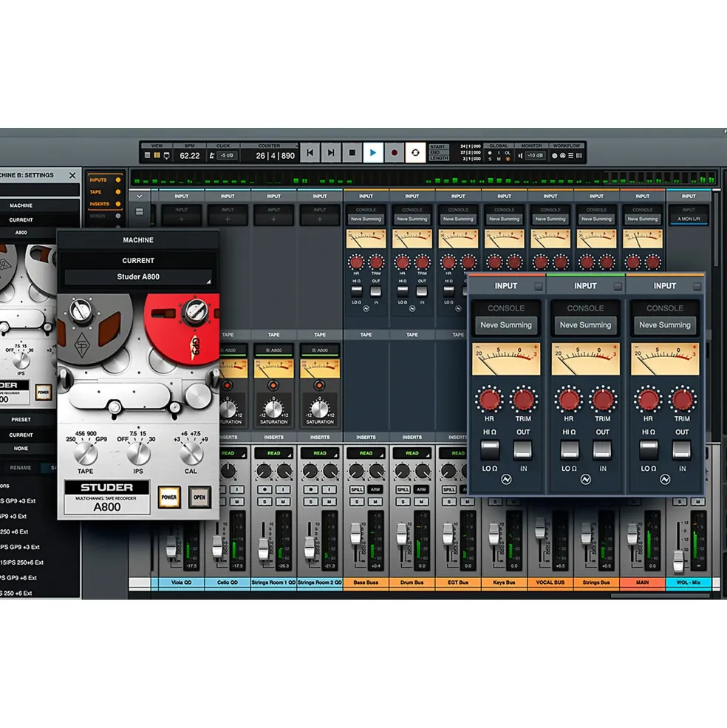727x728 pixels.
Task: Click the VU meter in first enlarged strip
Action: tap(506, 359)
